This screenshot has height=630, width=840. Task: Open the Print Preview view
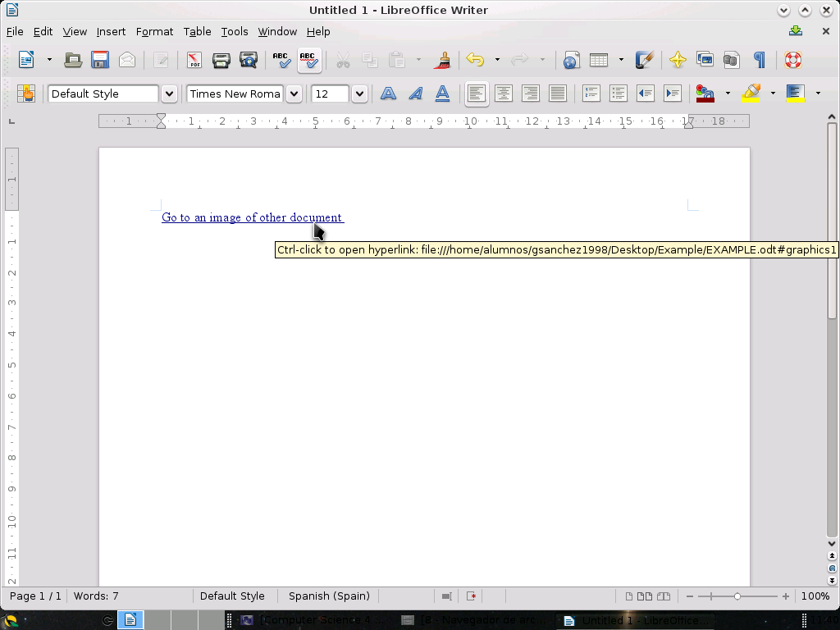248,60
